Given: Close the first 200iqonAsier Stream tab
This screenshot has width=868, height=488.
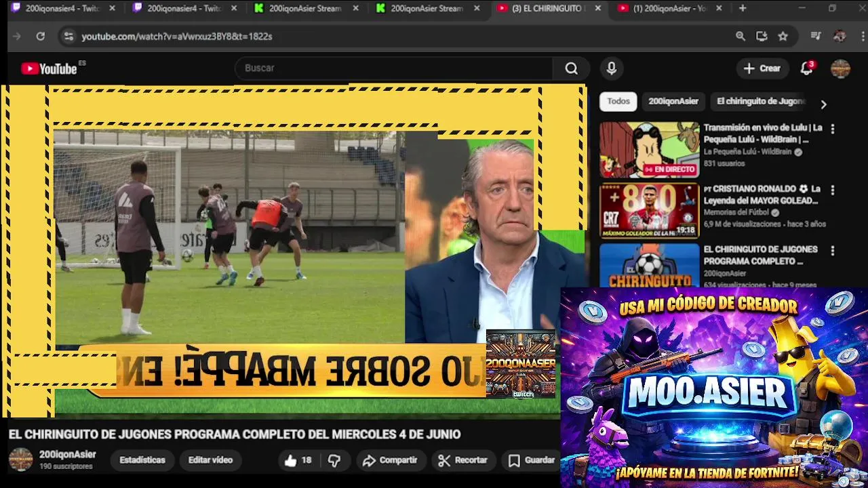Looking at the screenshot, I should (355, 8).
